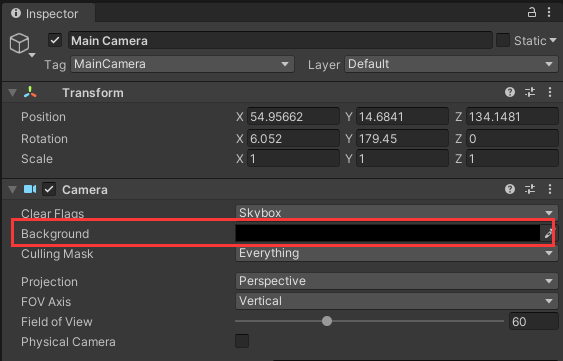563x361 pixels.
Task: Click the Scale Y field
Action: (402, 158)
